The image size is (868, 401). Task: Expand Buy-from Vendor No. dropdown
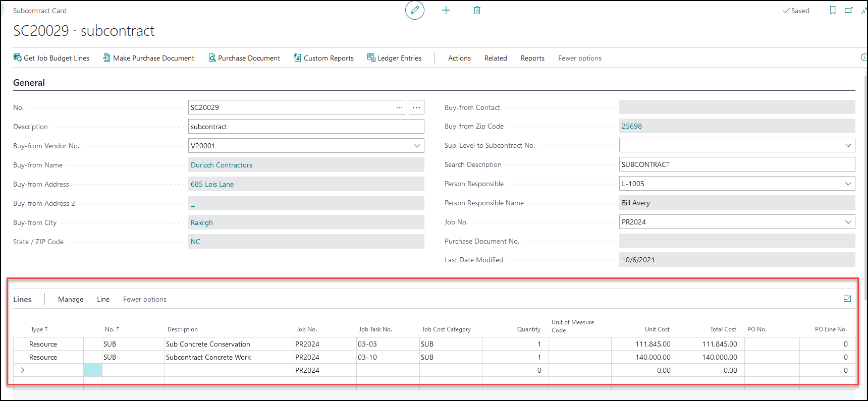click(x=417, y=146)
